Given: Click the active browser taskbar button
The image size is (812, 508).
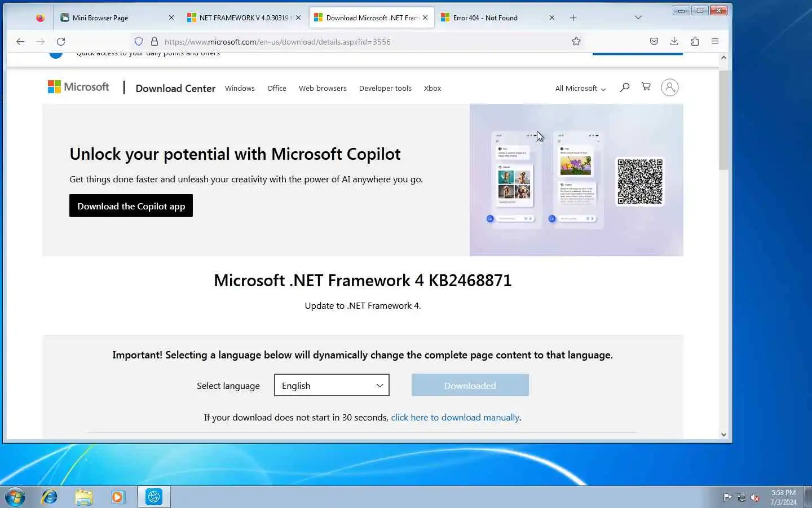Looking at the screenshot, I should click(x=153, y=497).
